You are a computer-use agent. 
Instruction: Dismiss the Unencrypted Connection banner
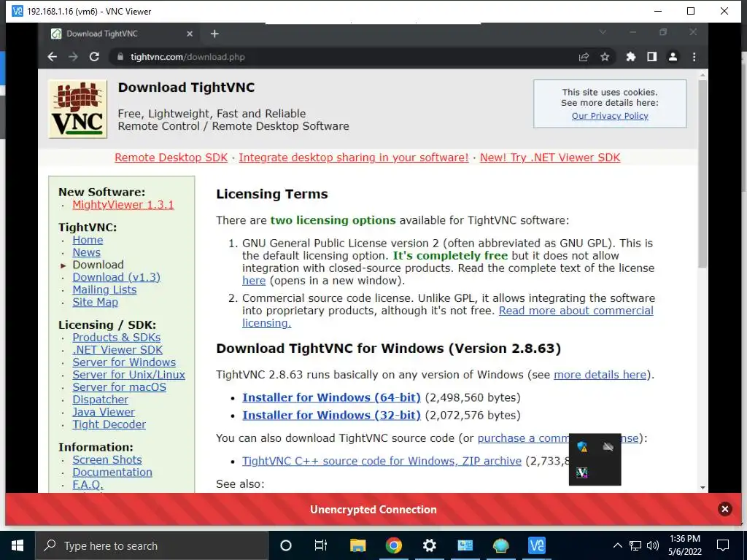724,509
